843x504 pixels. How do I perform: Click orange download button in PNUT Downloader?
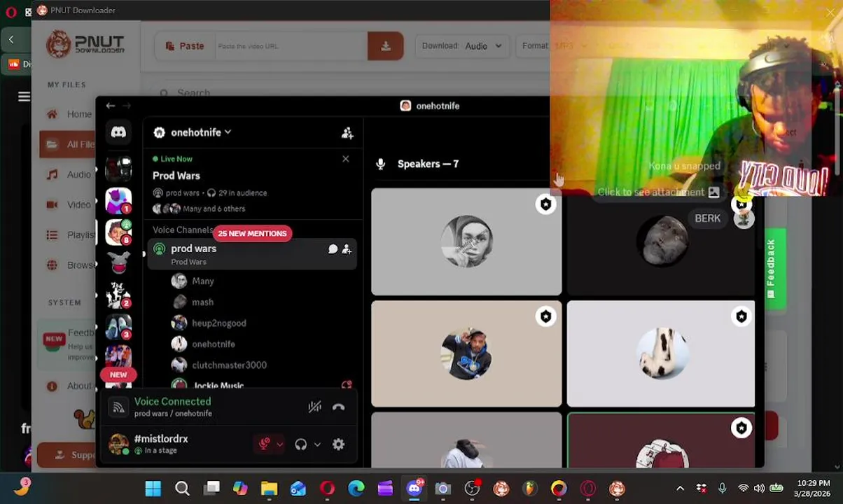pos(385,46)
